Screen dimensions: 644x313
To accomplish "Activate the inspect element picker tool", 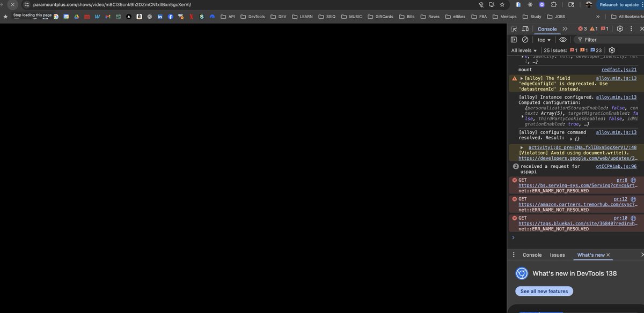I will coord(514,29).
